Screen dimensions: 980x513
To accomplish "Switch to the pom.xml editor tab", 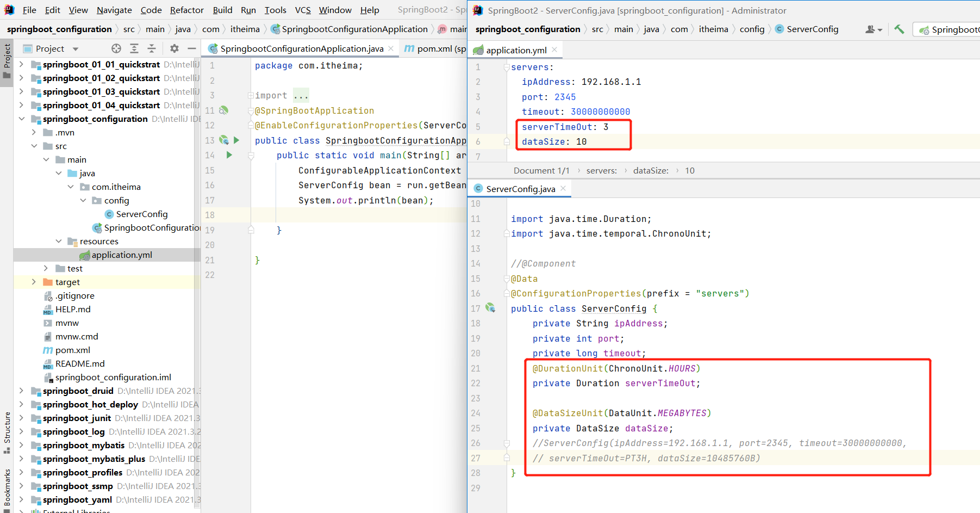I will click(x=435, y=48).
